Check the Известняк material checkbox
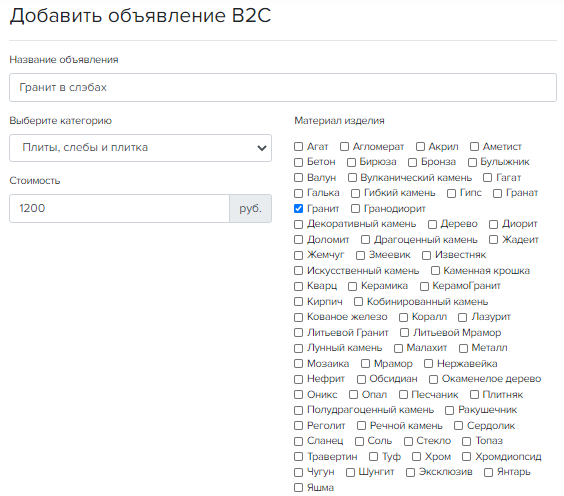Screen dimensions: 564x496 426,255
